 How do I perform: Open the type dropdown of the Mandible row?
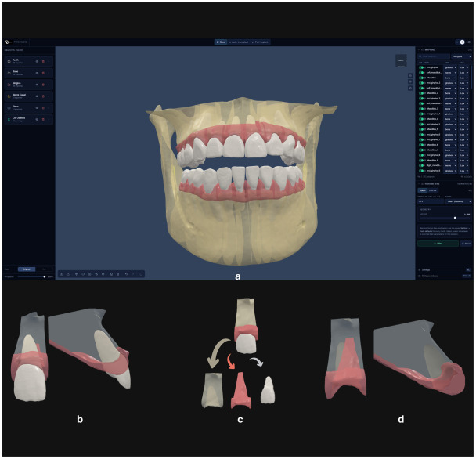(450, 78)
